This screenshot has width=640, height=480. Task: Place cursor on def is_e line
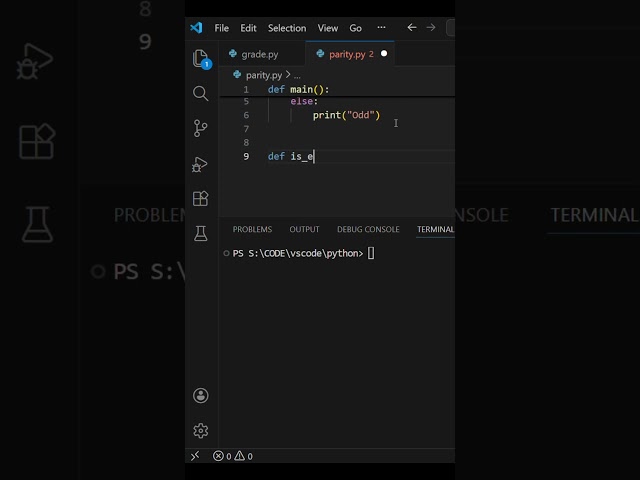(291, 156)
